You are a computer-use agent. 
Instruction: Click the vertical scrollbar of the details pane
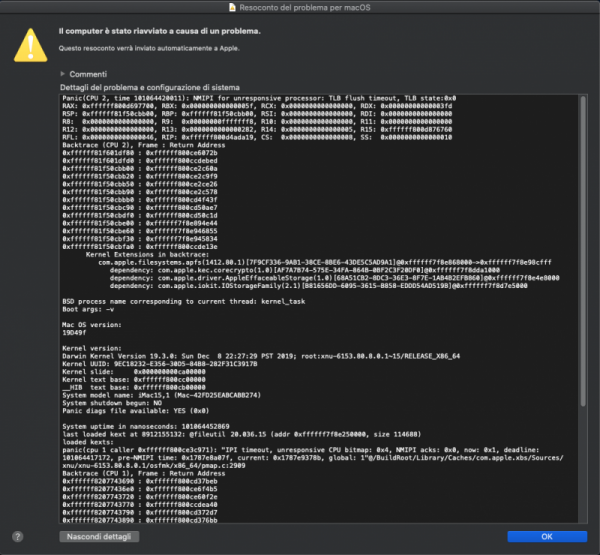(x=583, y=251)
